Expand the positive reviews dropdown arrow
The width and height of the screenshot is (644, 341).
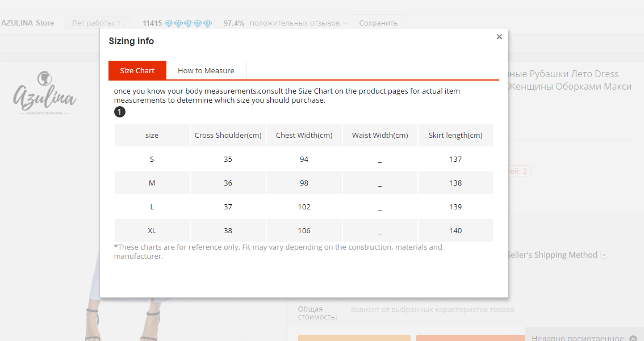pos(345,23)
